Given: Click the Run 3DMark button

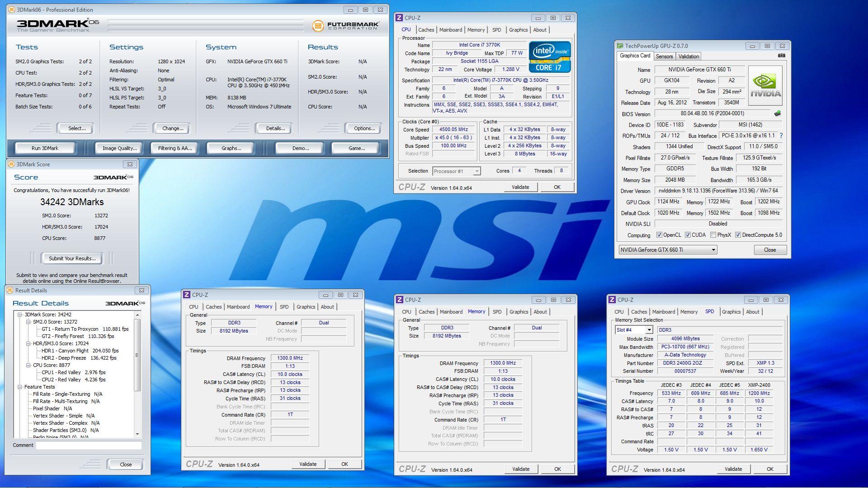Looking at the screenshot, I should click(45, 148).
